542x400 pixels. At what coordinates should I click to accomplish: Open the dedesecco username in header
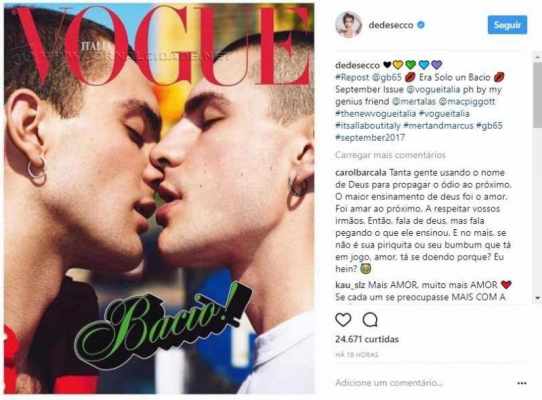pos(391,25)
